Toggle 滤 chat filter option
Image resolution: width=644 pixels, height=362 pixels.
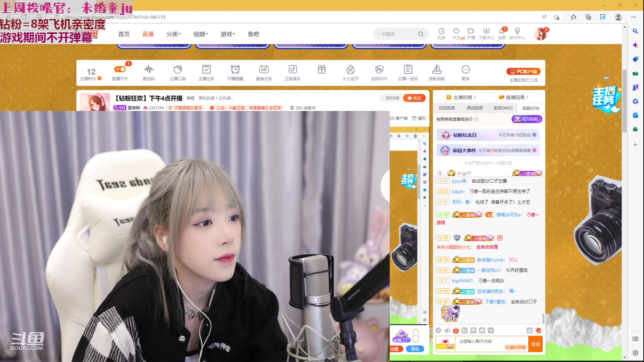point(530,330)
